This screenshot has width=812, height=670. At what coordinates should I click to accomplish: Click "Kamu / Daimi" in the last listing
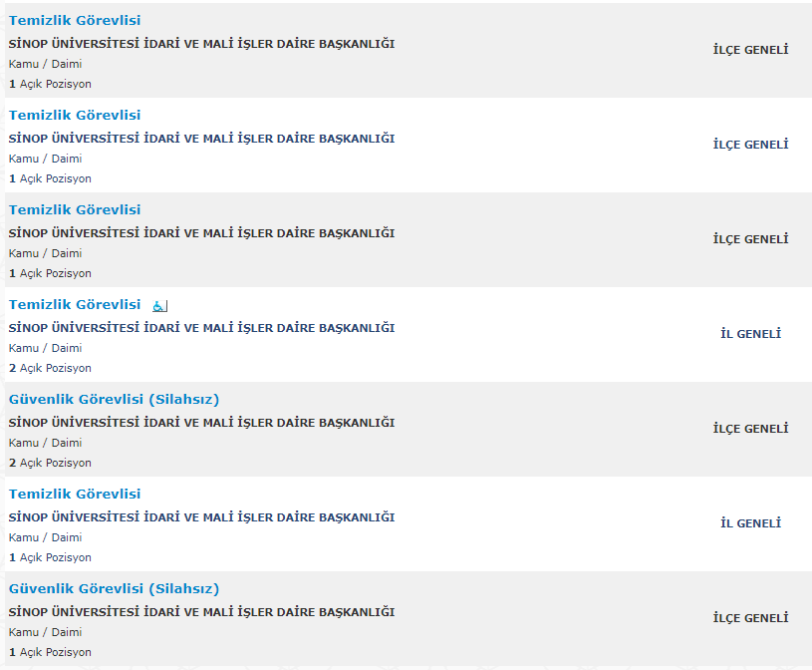(x=45, y=632)
